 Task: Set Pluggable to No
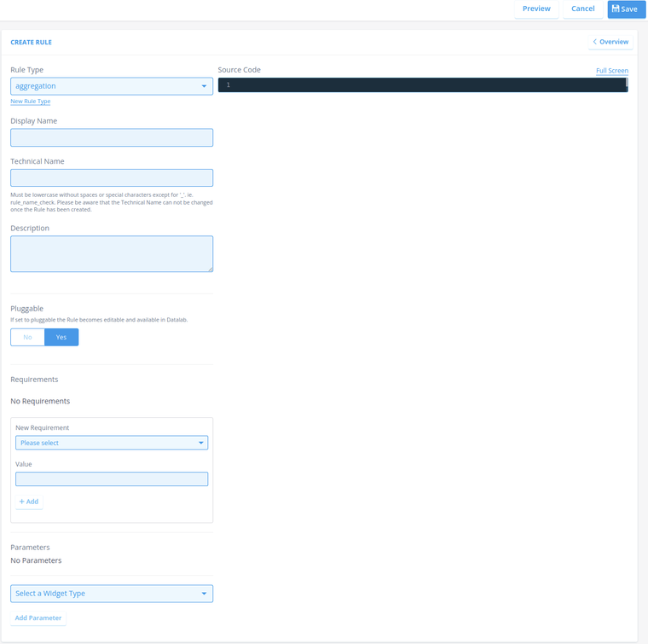click(x=27, y=338)
